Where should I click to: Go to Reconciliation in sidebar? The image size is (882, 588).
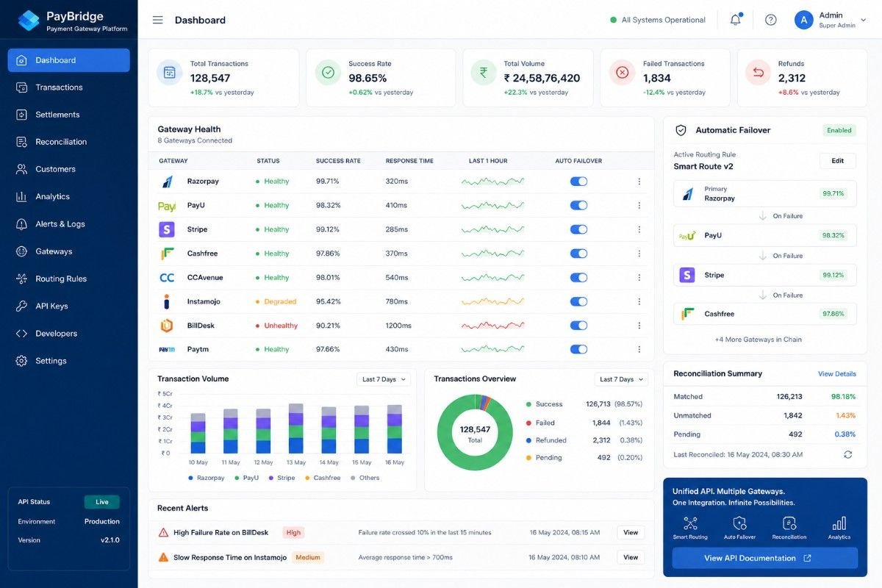[x=68, y=142]
